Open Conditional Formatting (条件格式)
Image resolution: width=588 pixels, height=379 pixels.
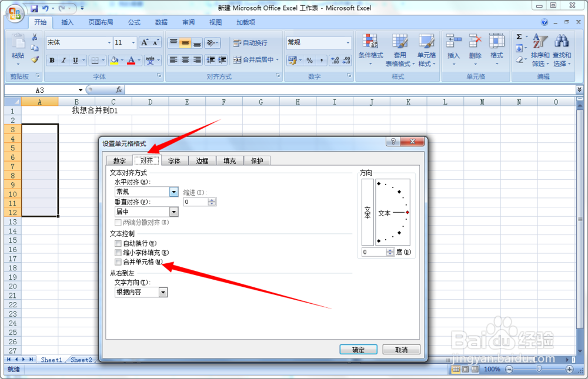[370, 50]
